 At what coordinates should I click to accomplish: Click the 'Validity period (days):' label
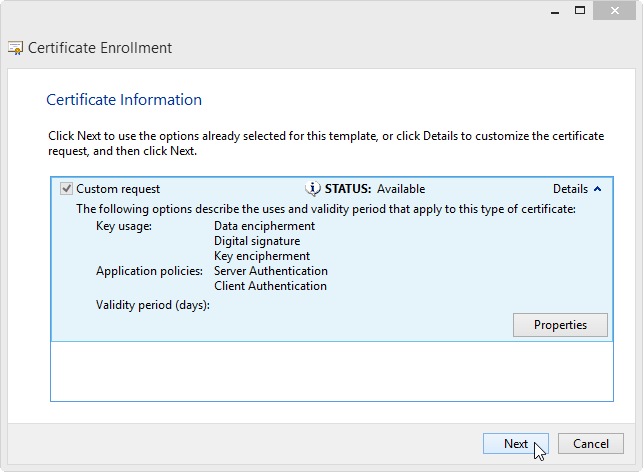click(153, 305)
